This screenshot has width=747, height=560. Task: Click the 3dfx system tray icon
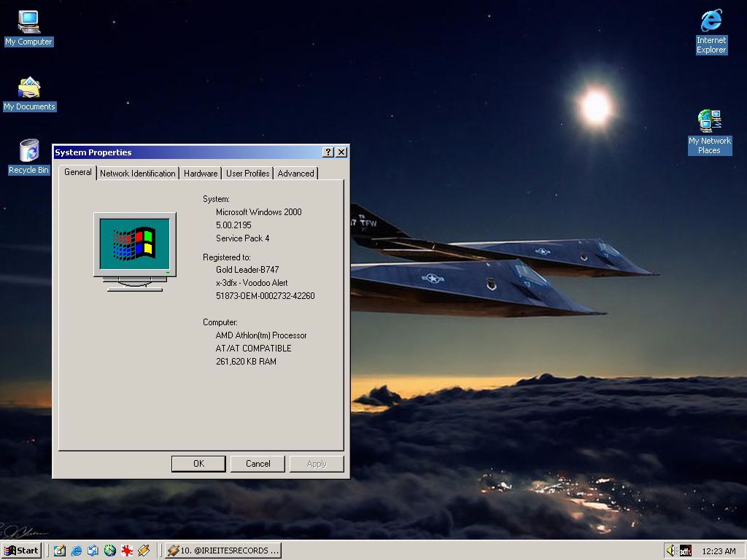click(x=685, y=551)
